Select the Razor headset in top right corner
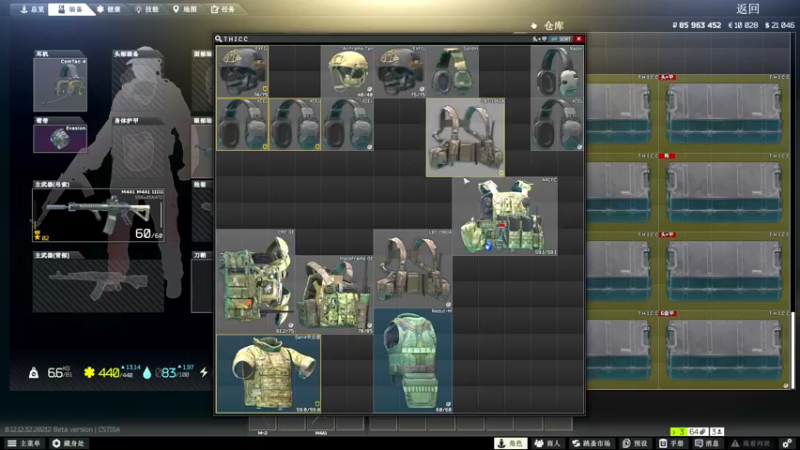This screenshot has height=450, width=800. pyautogui.click(x=557, y=71)
